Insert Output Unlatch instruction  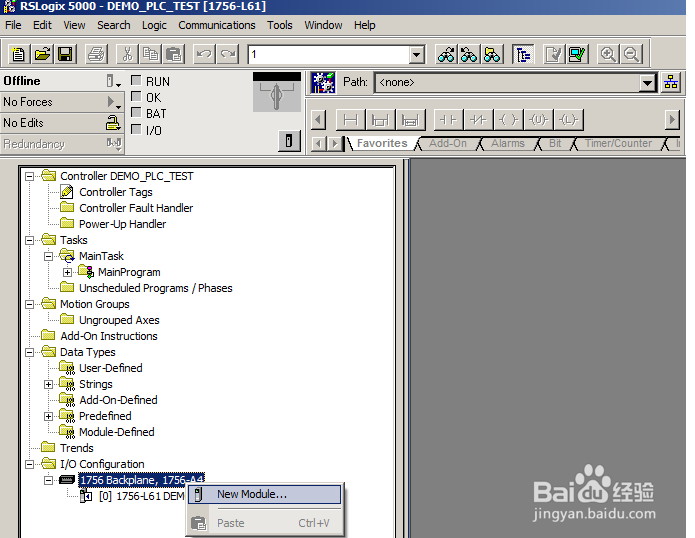click(538, 120)
